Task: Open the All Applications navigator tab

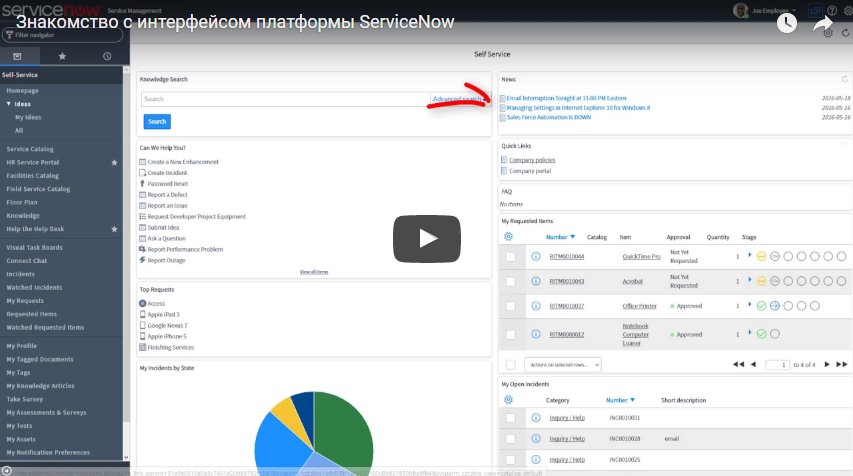Action: coord(17,56)
